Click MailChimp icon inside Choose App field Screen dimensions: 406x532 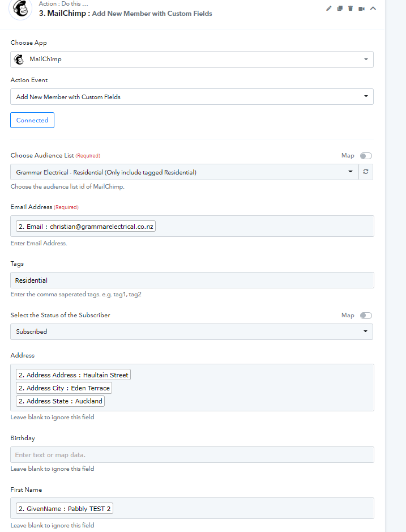coord(19,59)
